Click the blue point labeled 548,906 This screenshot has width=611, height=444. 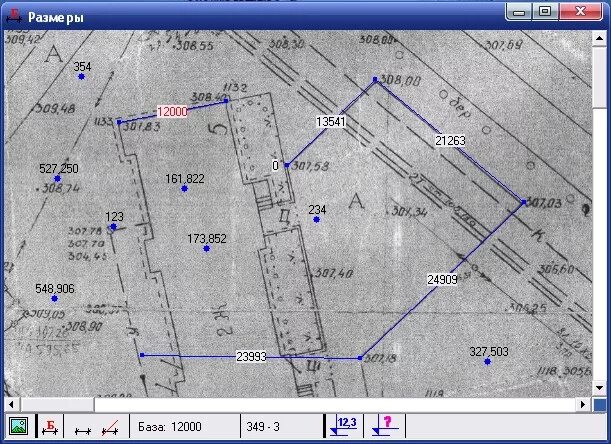pos(55,299)
